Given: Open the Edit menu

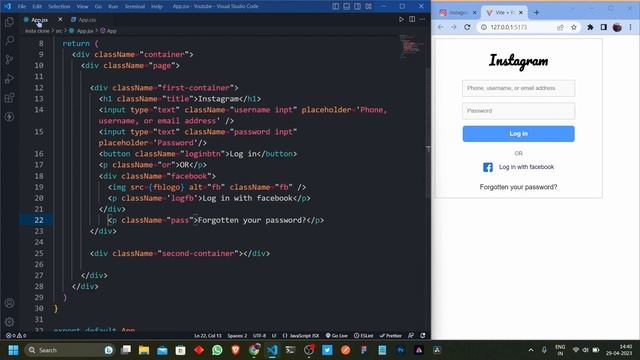Looking at the screenshot, I should point(37,7).
